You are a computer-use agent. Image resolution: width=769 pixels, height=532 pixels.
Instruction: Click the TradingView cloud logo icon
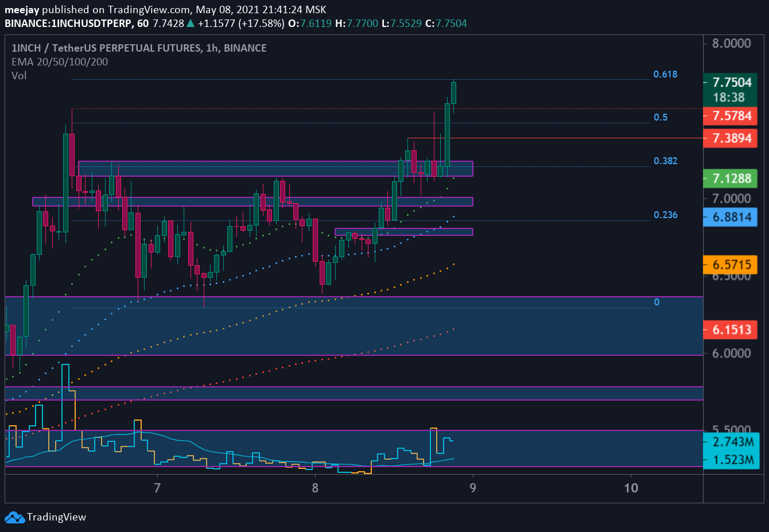point(14,518)
